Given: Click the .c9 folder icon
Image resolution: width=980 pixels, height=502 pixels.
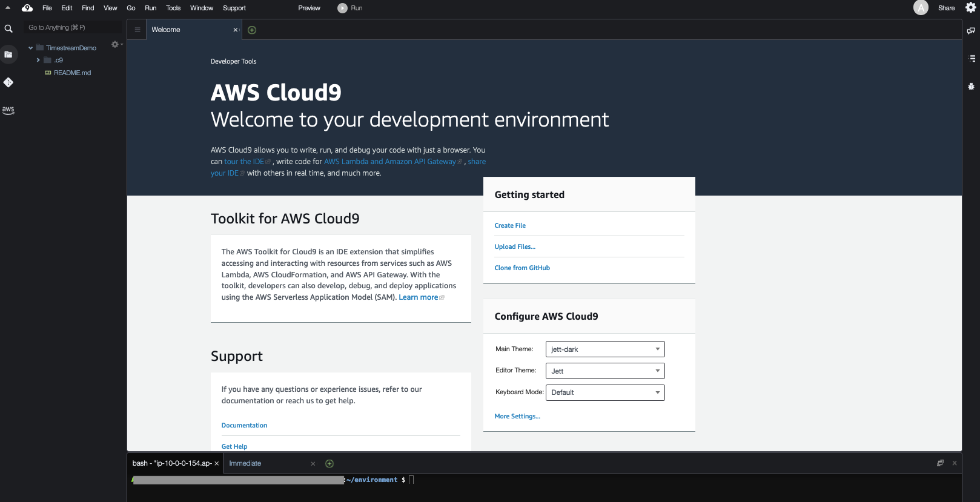Looking at the screenshot, I should (47, 60).
